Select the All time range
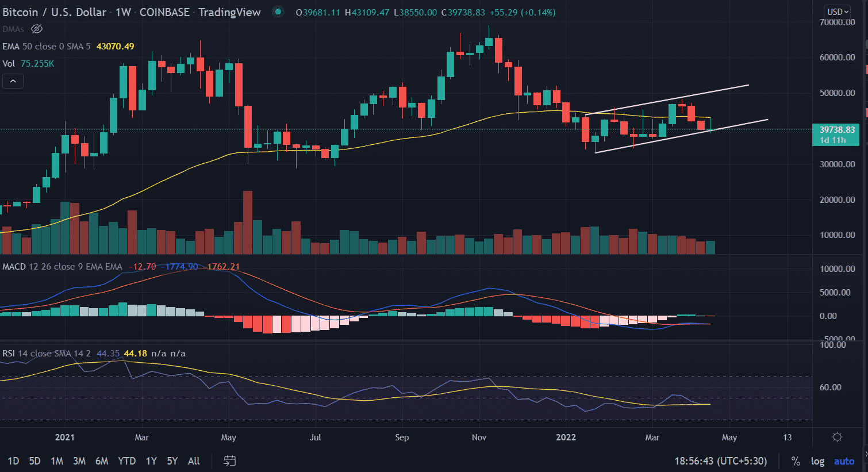The image size is (868, 472). (194, 461)
